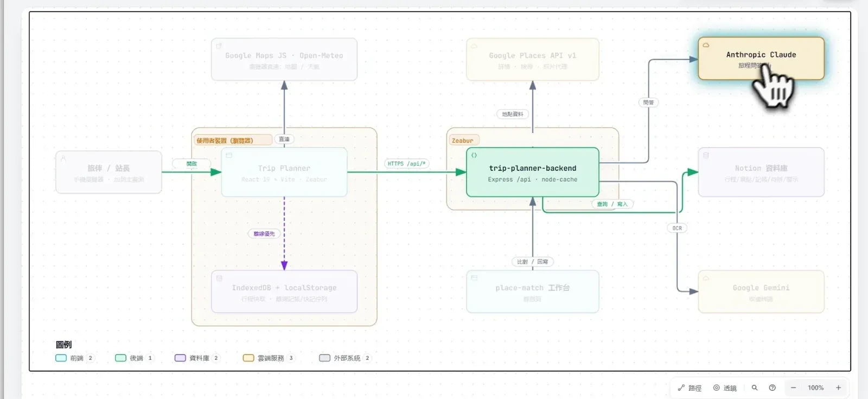Click the HTTPS /api/* edge label

click(x=407, y=163)
